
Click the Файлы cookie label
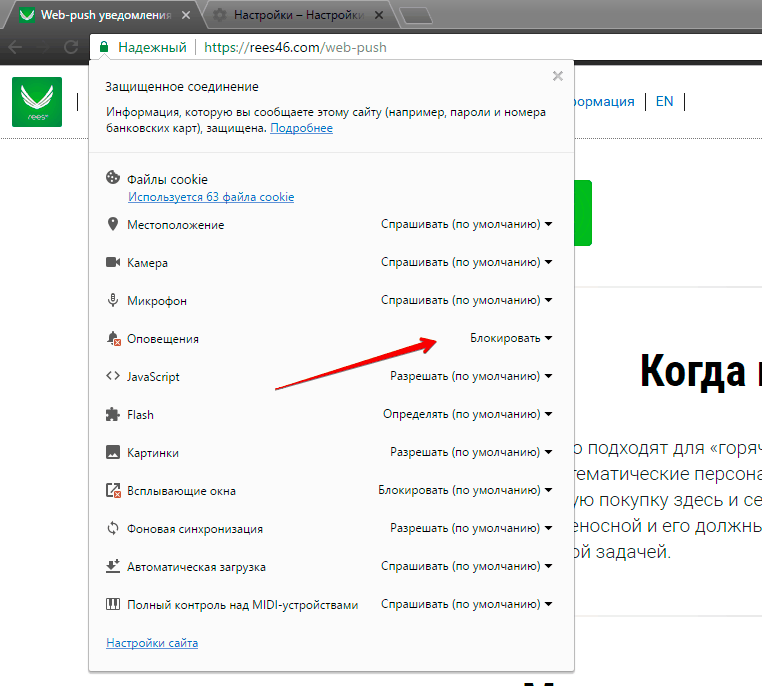point(167,179)
